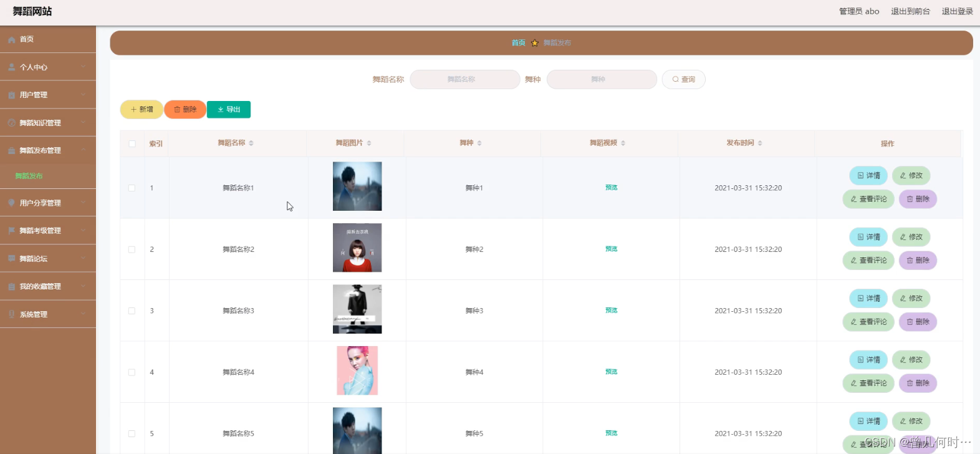This screenshot has width=980, height=454.
Task: Check the box for row 舞蹈名称5
Action: coord(132,433)
